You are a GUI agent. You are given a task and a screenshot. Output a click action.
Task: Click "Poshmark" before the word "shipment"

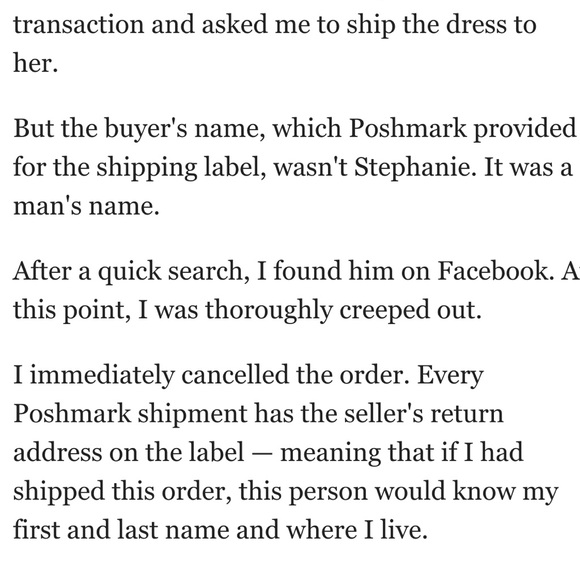(72, 413)
